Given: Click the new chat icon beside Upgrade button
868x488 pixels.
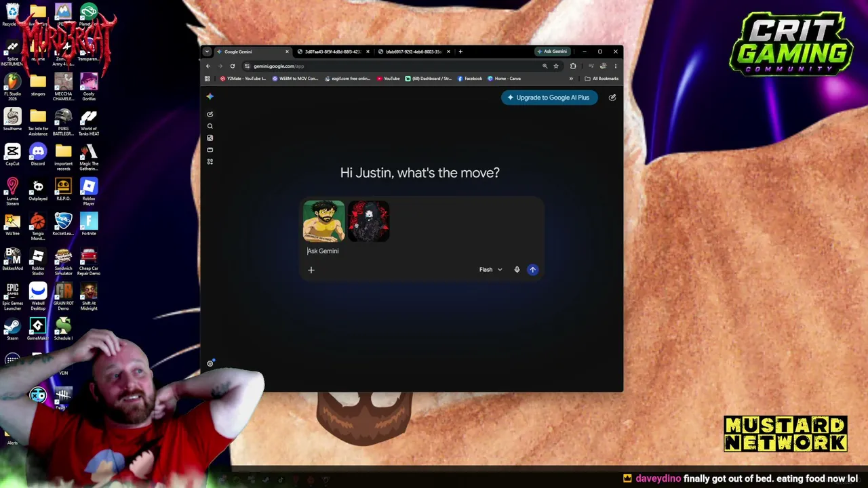Looking at the screenshot, I should pos(612,98).
